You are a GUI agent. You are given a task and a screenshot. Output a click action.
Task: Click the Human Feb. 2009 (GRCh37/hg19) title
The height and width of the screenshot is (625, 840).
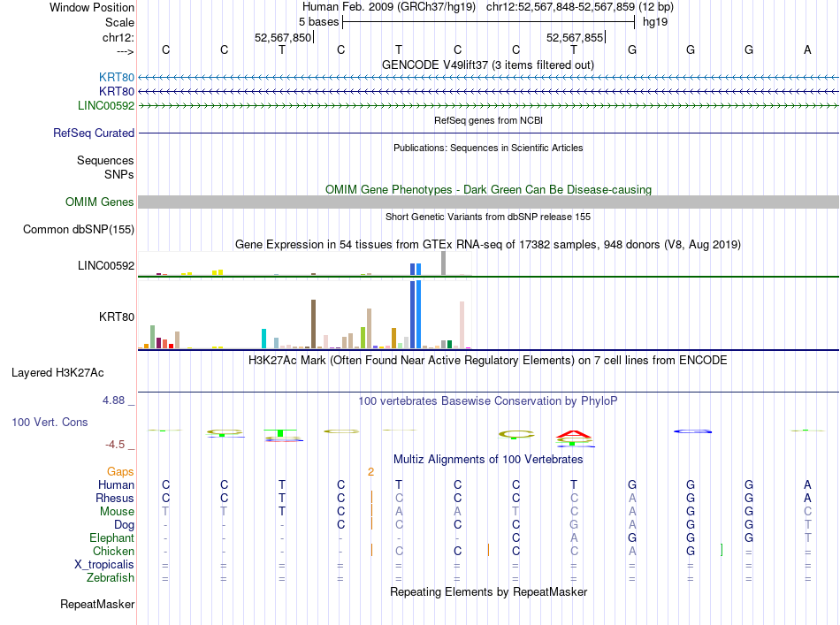389,7
